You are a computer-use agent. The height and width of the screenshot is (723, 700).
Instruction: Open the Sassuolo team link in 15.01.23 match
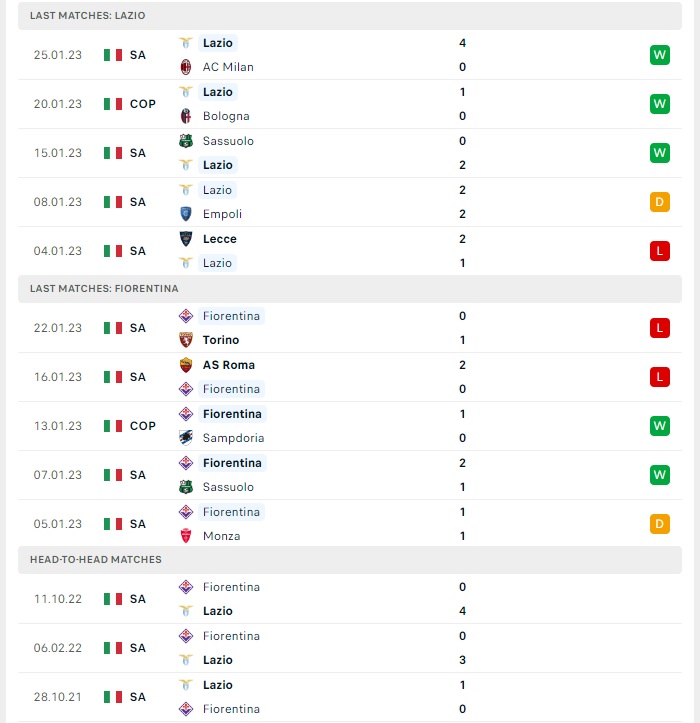point(228,141)
